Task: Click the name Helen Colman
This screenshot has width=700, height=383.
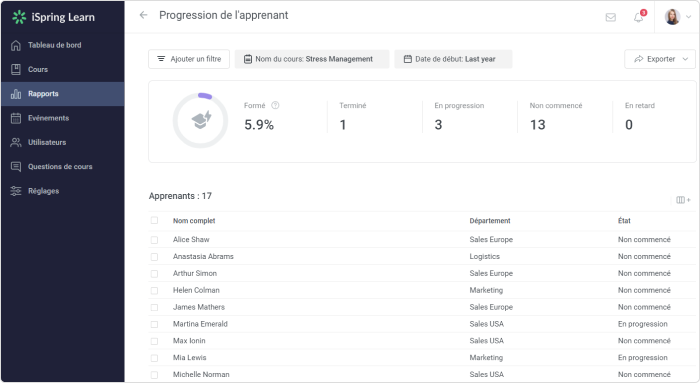Action: pyautogui.click(x=196, y=291)
